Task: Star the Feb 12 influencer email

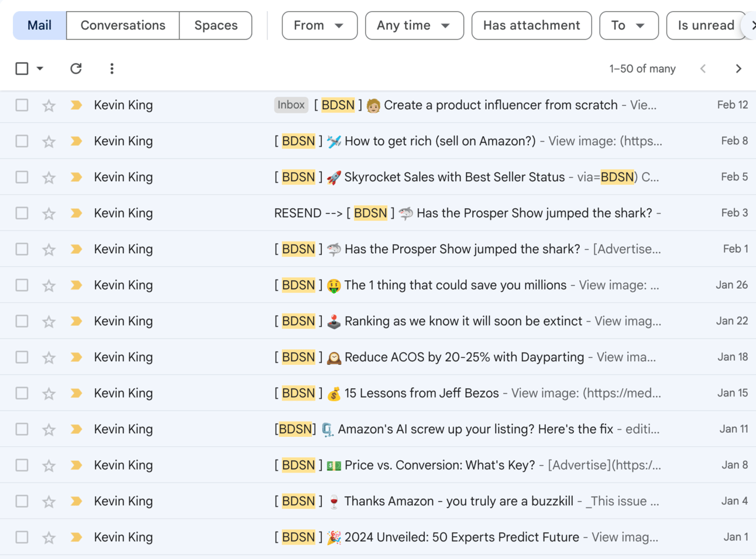Action: (49, 105)
